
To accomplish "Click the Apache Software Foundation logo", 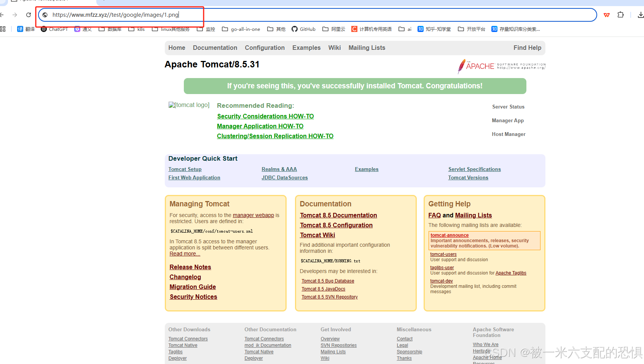I will point(501,66).
